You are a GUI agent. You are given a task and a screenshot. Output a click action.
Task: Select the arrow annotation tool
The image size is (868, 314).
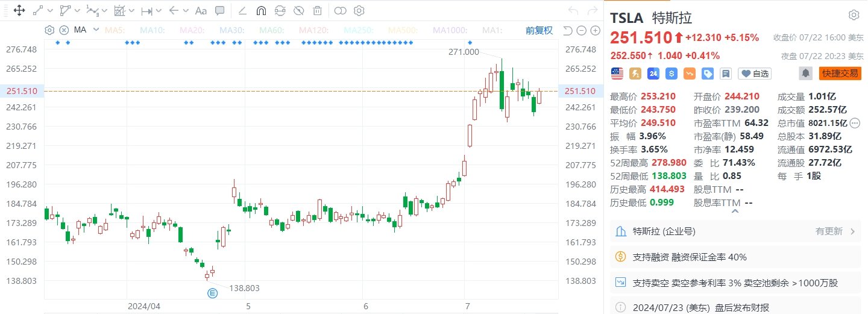tap(174, 10)
